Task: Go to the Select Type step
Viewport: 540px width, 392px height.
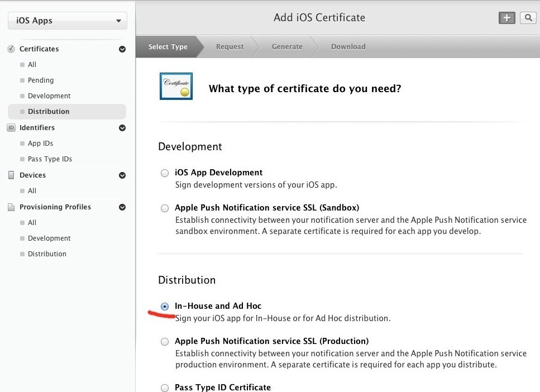Action: click(168, 46)
